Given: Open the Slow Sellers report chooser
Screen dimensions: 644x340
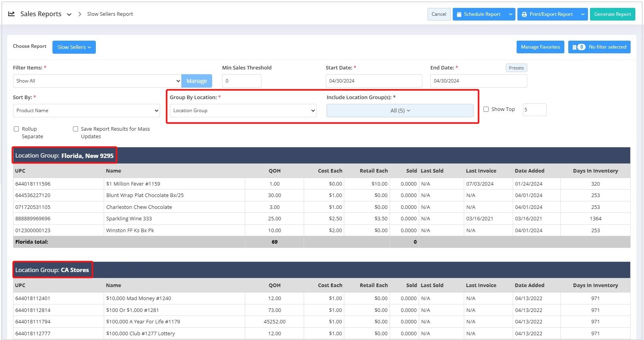Looking at the screenshot, I should click(x=74, y=47).
